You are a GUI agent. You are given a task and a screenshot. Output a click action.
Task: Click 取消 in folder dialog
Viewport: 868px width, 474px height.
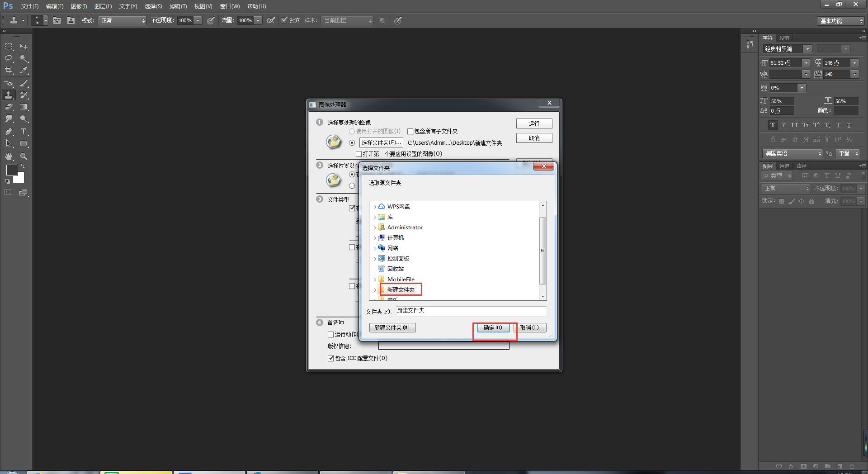(x=529, y=327)
